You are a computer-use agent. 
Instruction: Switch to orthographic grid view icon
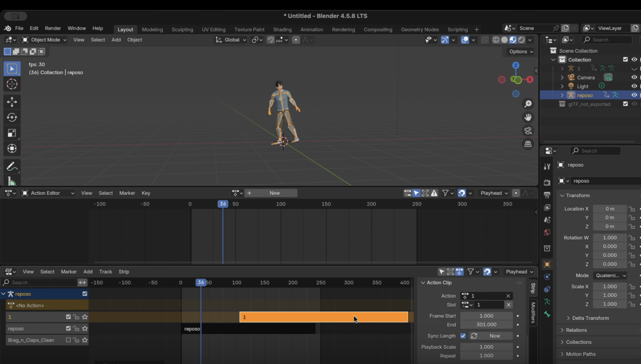click(x=528, y=144)
